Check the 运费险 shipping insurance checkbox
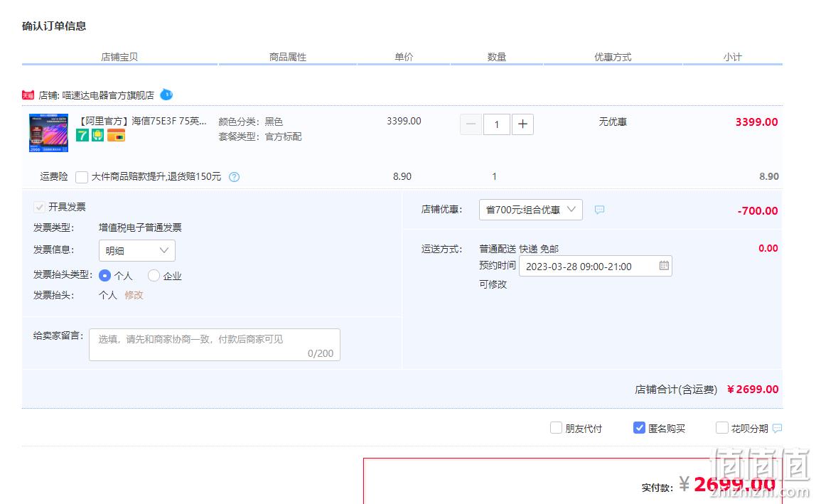Image resolution: width=816 pixels, height=504 pixels. (x=82, y=177)
